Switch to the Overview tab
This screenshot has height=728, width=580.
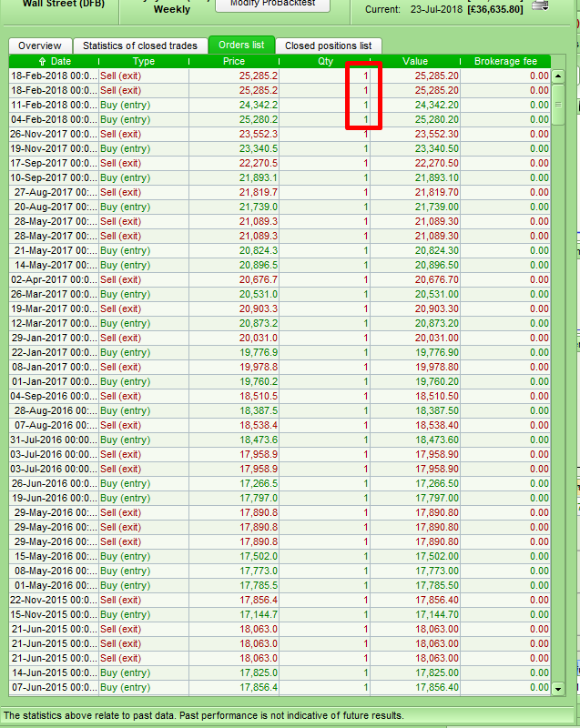(x=40, y=45)
